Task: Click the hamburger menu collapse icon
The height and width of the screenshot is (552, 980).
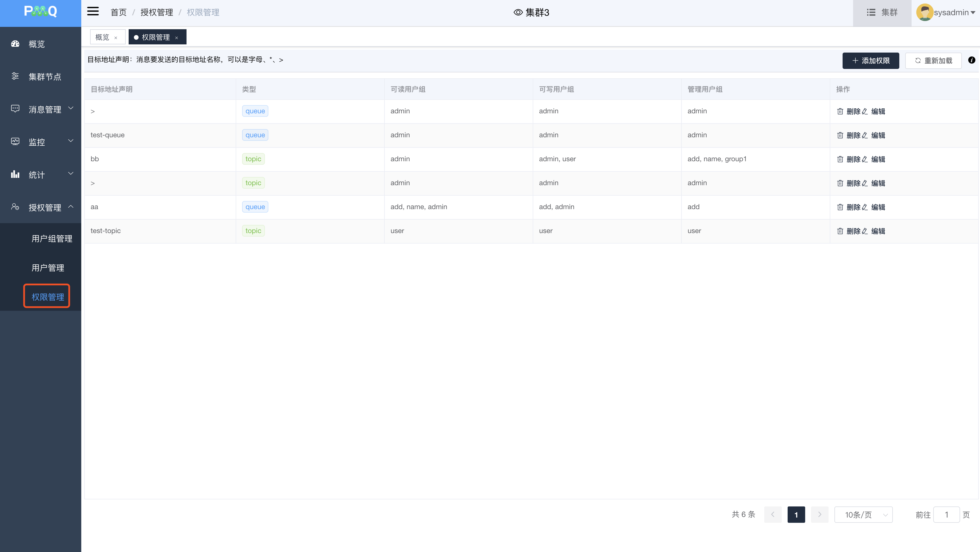Action: tap(93, 11)
